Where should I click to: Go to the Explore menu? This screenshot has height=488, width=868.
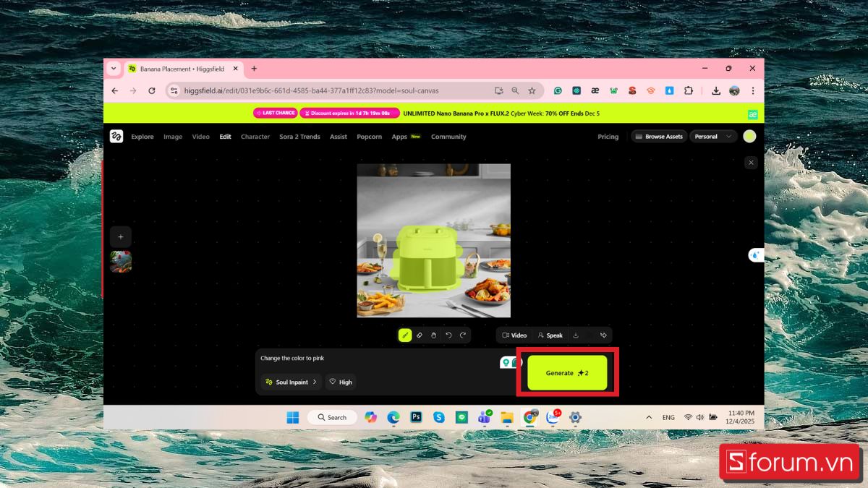pos(142,137)
